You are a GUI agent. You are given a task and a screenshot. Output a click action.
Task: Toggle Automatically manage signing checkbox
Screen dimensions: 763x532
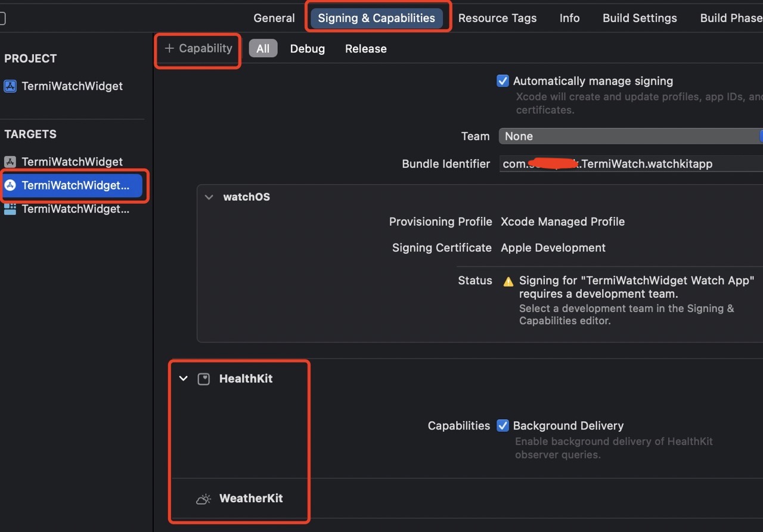pos(503,81)
